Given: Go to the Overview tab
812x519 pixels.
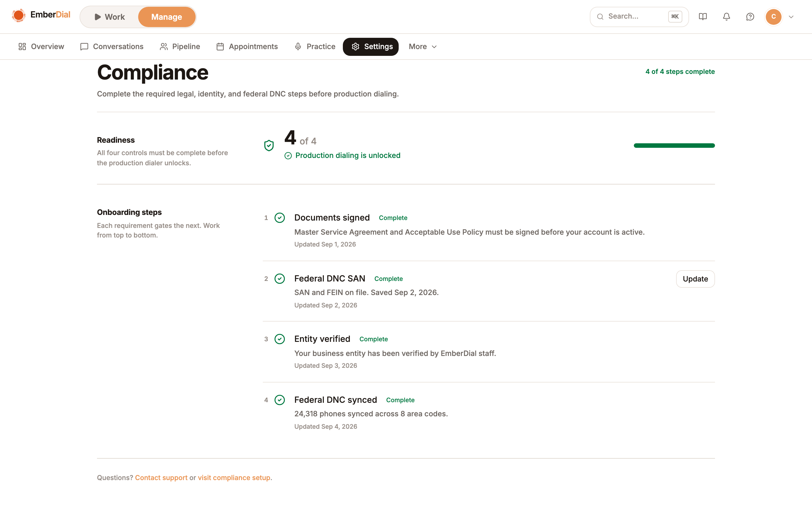Looking at the screenshot, I should click(x=41, y=47).
